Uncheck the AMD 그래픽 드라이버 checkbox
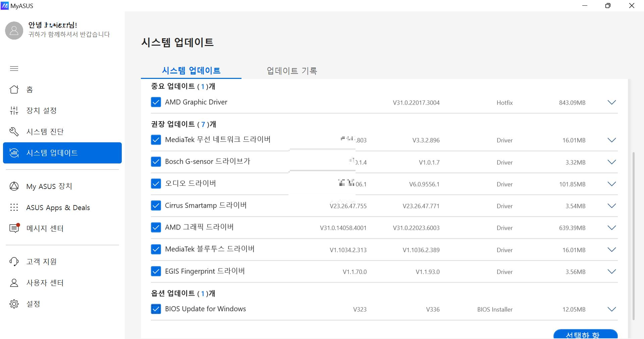This screenshot has width=644, height=339. click(x=156, y=228)
